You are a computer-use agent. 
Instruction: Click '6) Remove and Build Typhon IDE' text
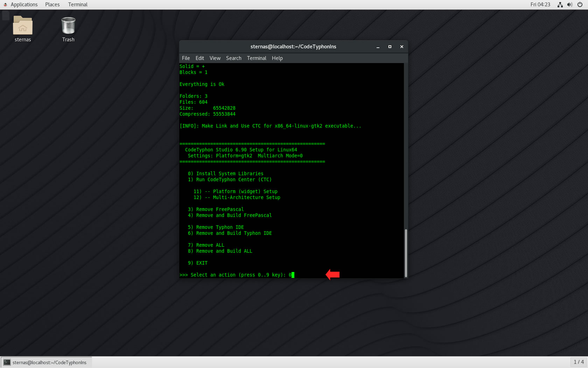point(230,233)
